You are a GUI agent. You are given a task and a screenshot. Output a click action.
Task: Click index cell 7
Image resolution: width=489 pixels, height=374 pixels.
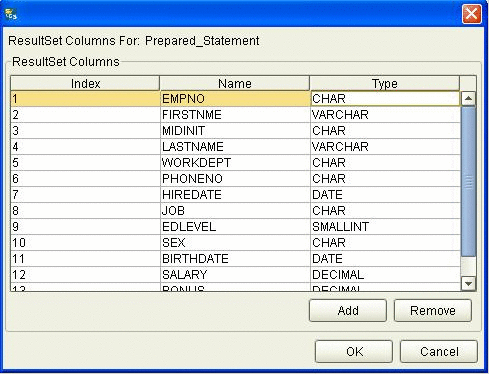(85, 195)
